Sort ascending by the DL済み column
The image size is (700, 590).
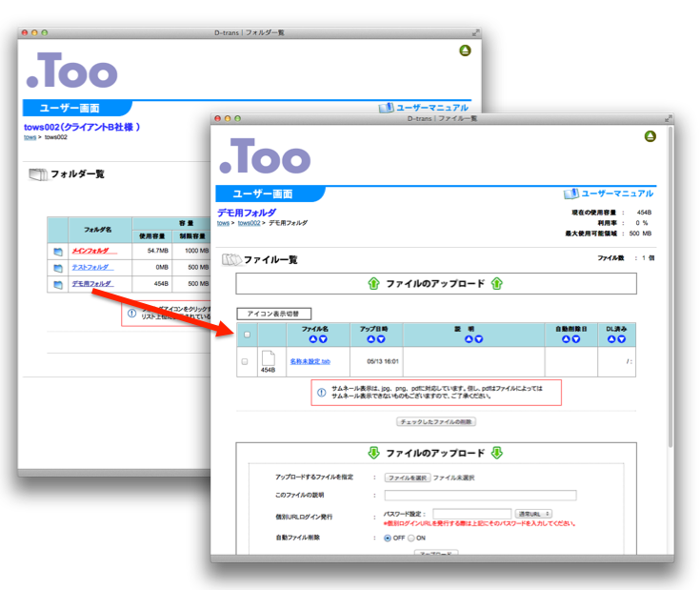pyautogui.click(x=610, y=338)
